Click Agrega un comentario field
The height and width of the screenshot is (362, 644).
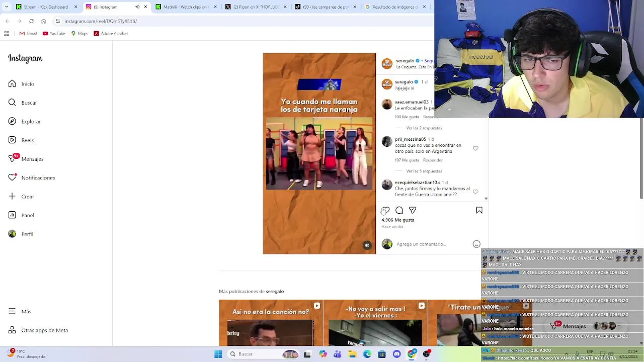point(421,244)
